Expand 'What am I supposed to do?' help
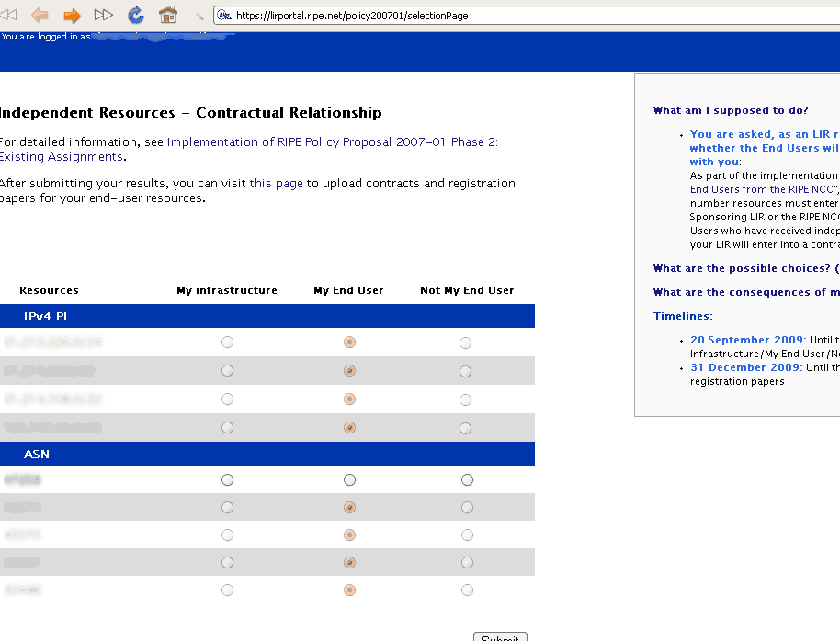 (731, 110)
